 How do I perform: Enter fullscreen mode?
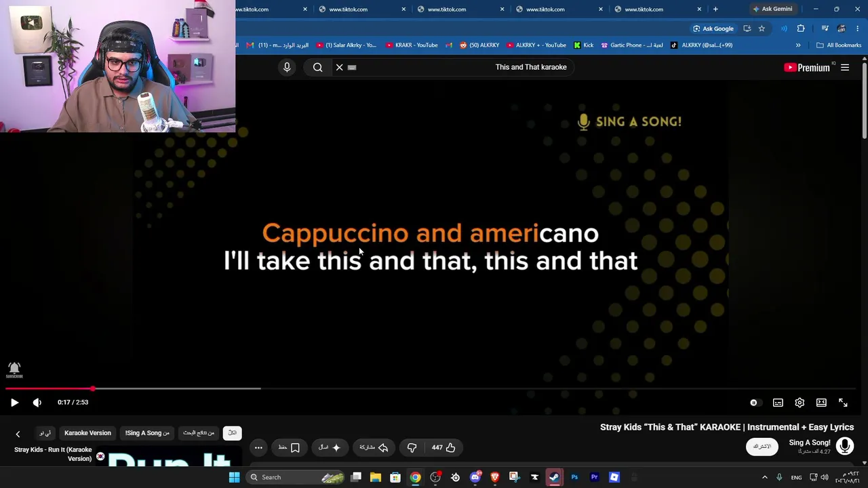click(843, 403)
